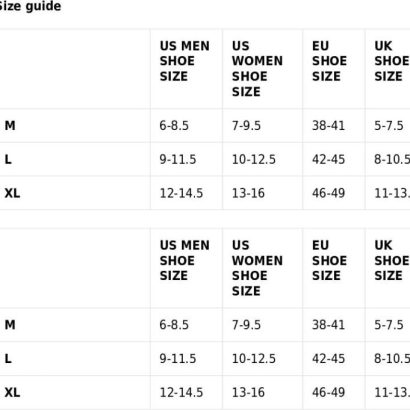Click 42-45 cell in second table
This screenshot has height=410, width=410.
click(x=328, y=359)
